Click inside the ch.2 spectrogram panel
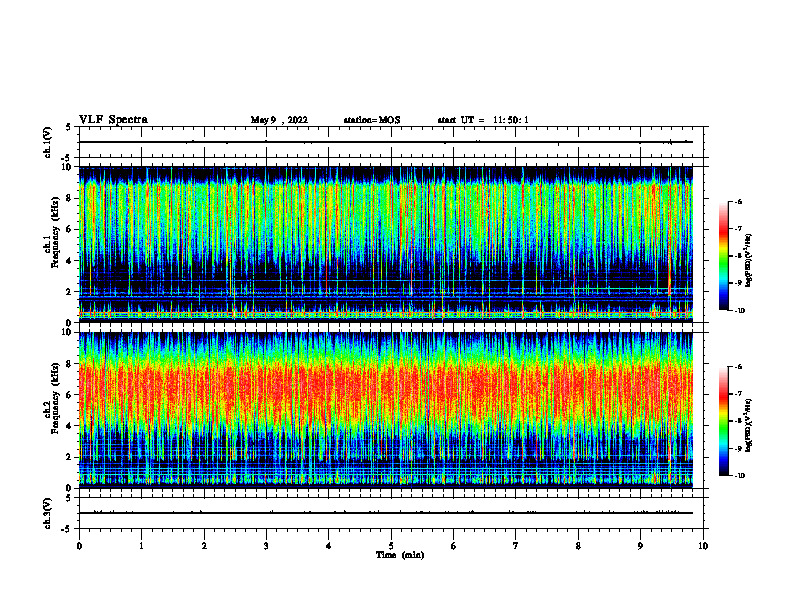The height and width of the screenshot is (612, 792). point(386,410)
